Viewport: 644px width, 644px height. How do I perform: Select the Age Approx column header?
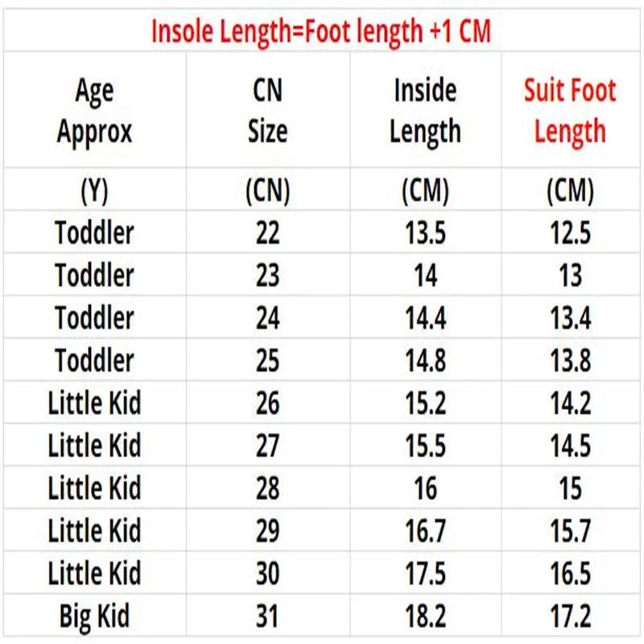(x=94, y=111)
